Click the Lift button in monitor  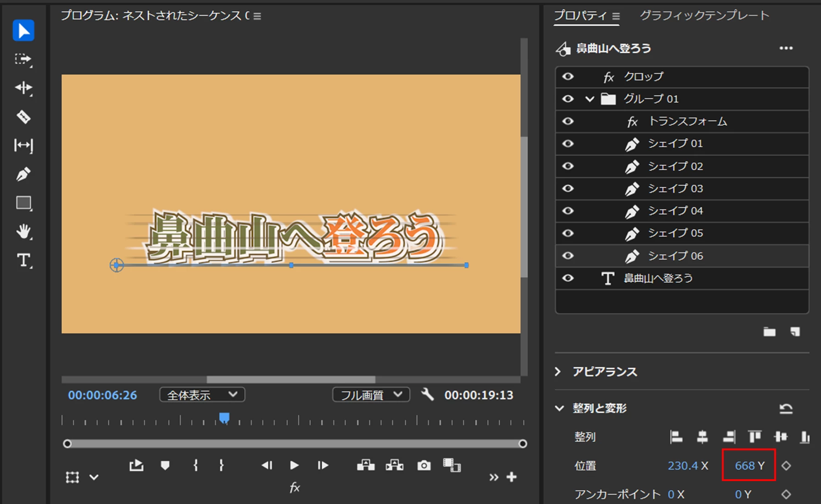coord(366,465)
